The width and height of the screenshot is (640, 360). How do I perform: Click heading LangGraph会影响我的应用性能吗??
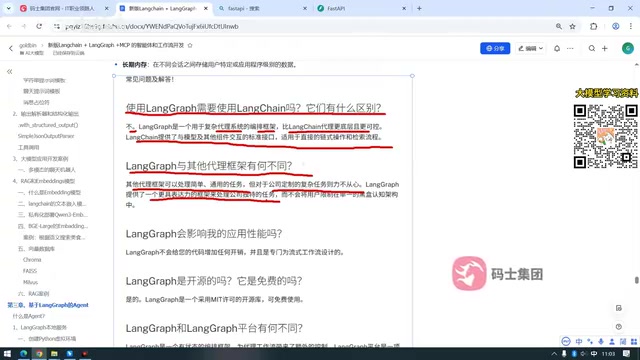click(204, 233)
